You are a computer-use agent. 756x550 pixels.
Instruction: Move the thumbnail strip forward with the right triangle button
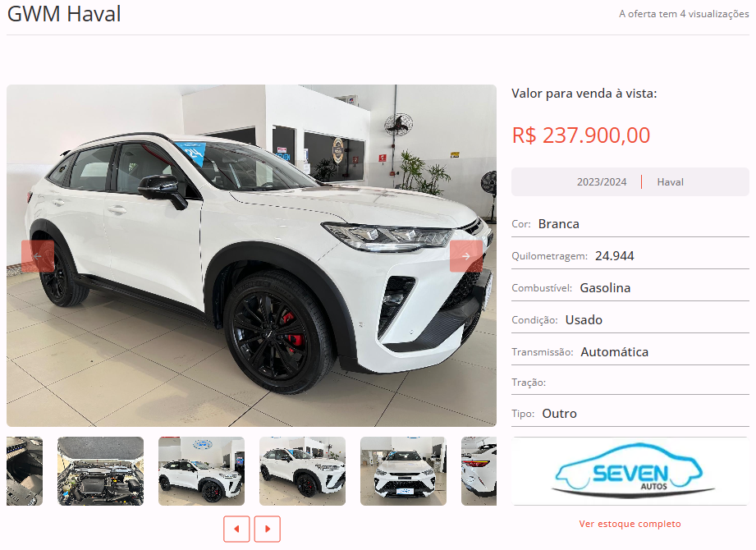[x=267, y=529]
